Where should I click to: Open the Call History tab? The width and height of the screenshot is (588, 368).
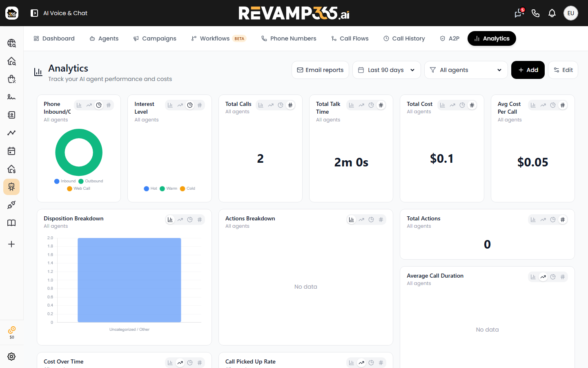click(404, 38)
